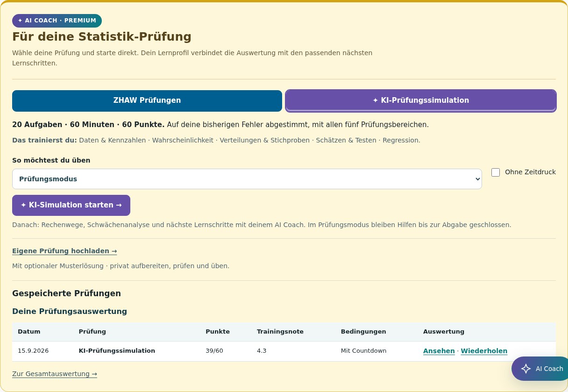Open Eigene Prüfung hochladen link

tap(64, 251)
